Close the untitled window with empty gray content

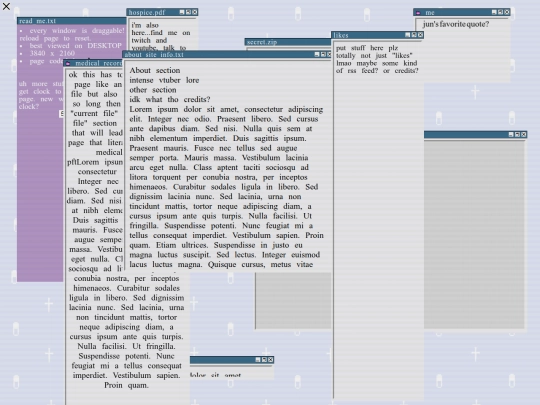click(523, 134)
